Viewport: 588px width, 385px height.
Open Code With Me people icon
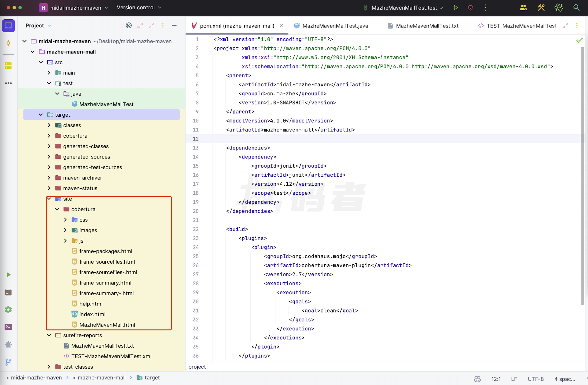523,8
